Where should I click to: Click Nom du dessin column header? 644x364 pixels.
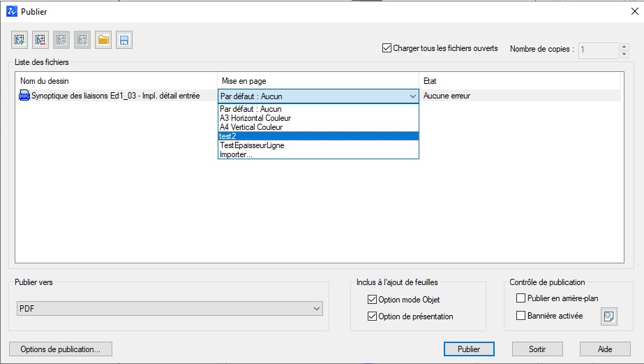click(x=117, y=81)
